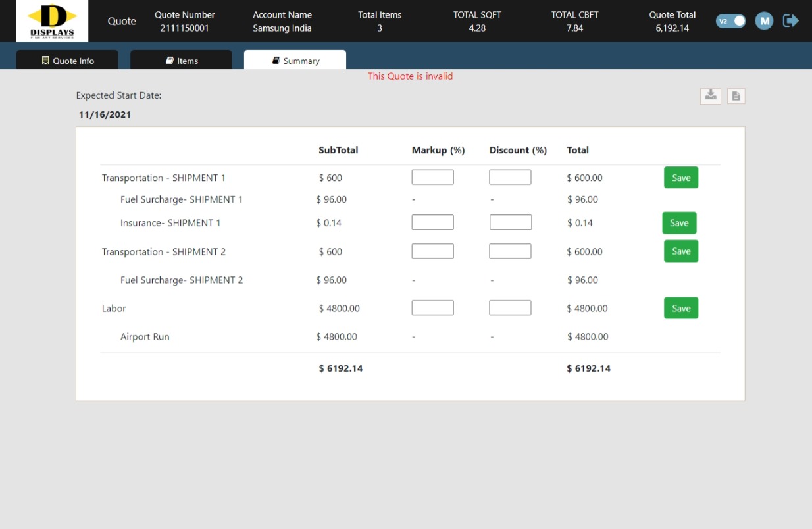Viewport: 812px width, 529px height.
Task: Click Discount field for Labor row
Action: 510,308
